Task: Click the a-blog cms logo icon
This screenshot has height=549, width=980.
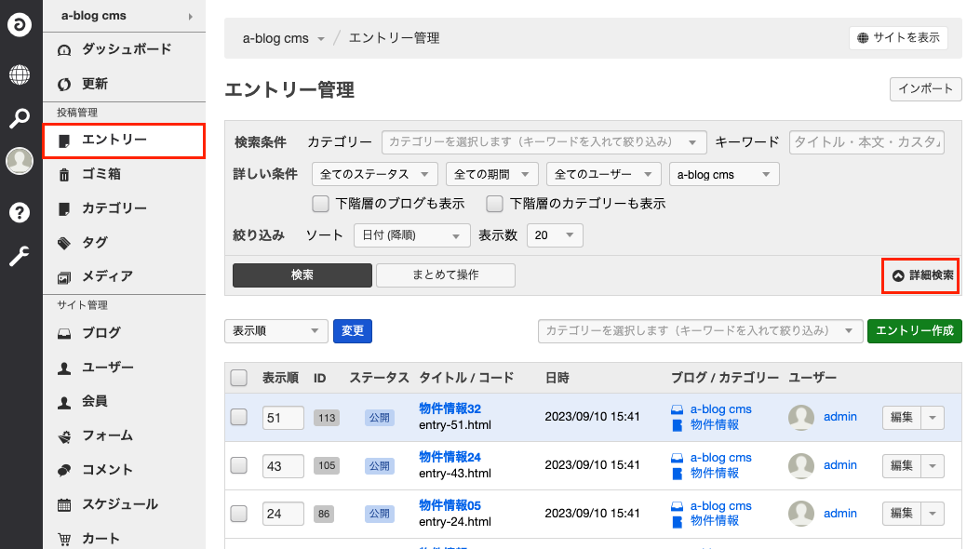Action: click(20, 25)
